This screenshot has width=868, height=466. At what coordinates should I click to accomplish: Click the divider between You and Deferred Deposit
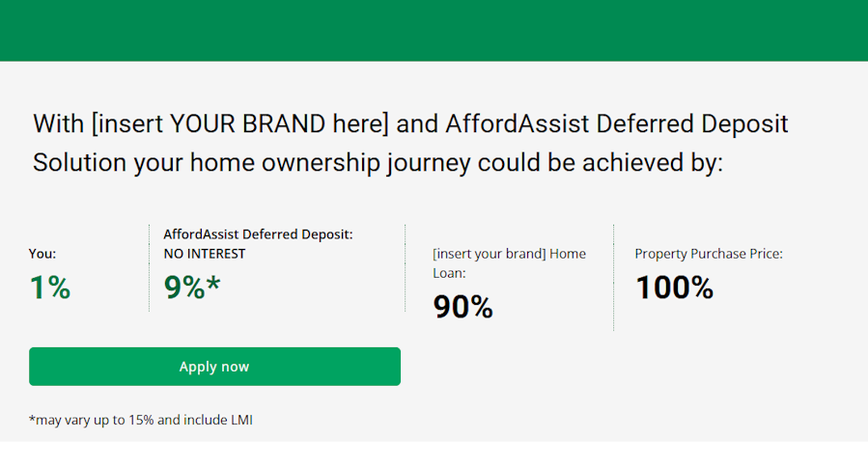click(149, 268)
